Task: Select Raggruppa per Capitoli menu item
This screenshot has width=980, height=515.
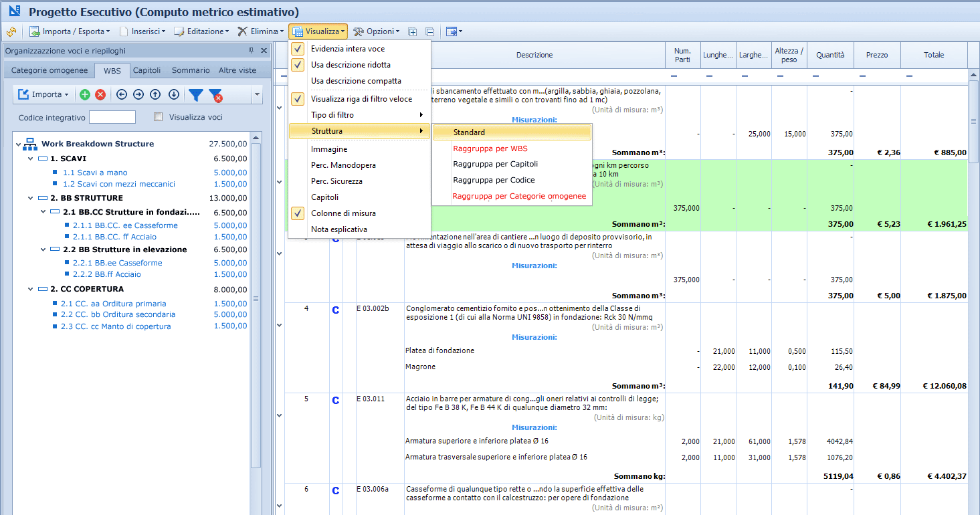Action: (495, 164)
